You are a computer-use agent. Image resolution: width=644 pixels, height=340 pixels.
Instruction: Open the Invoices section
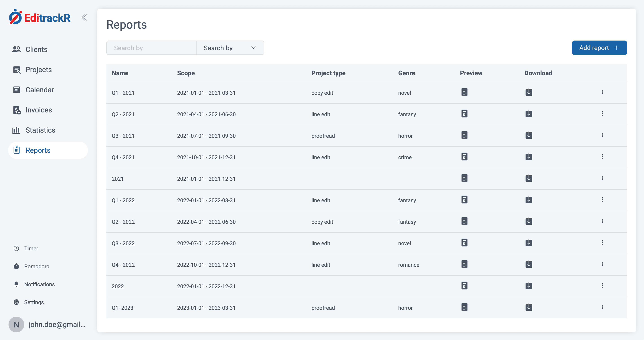[17, 110]
